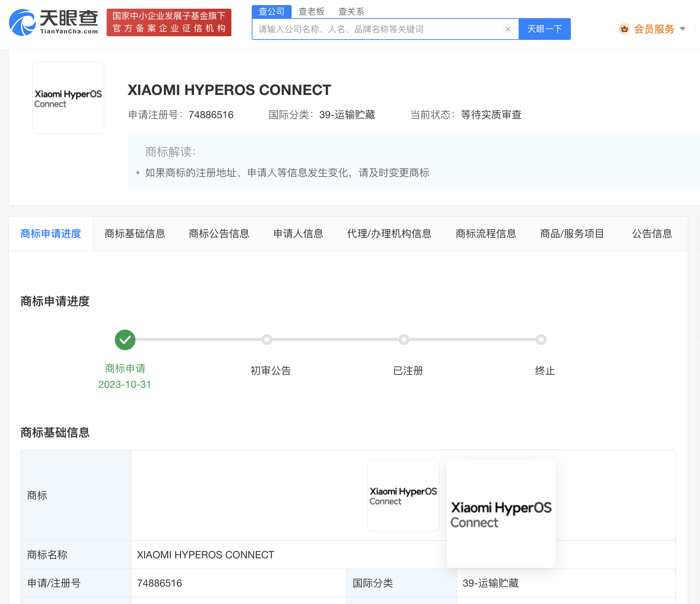This screenshot has height=604, width=700.
Task: Click the 商标基础信息 section heading
Action: 55,433
